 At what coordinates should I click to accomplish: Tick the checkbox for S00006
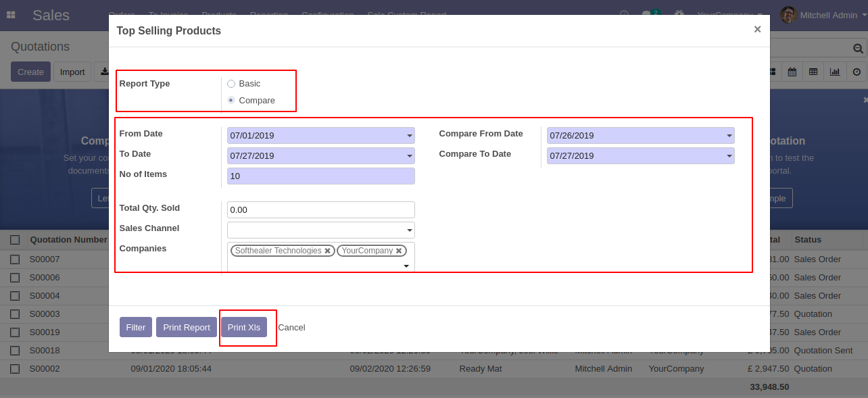(x=15, y=278)
